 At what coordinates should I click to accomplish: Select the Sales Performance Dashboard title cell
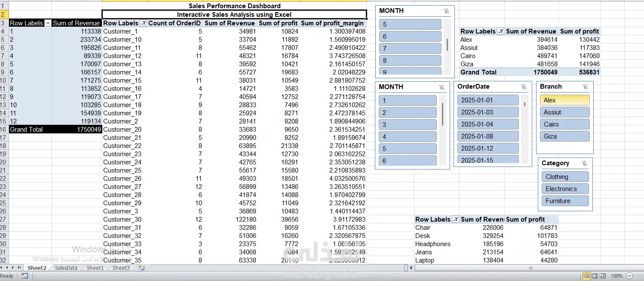click(234, 6)
